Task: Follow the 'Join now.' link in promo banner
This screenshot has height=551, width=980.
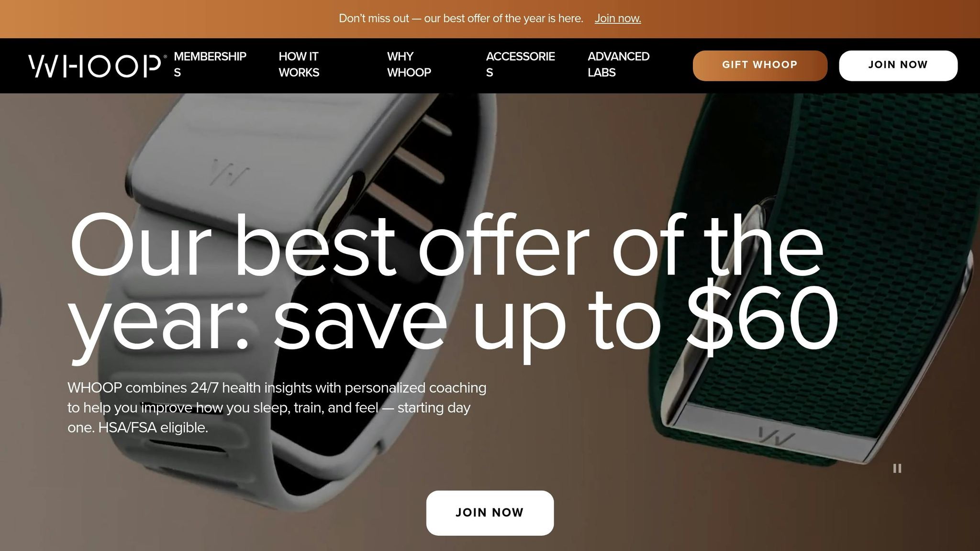Action: pyautogui.click(x=618, y=19)
